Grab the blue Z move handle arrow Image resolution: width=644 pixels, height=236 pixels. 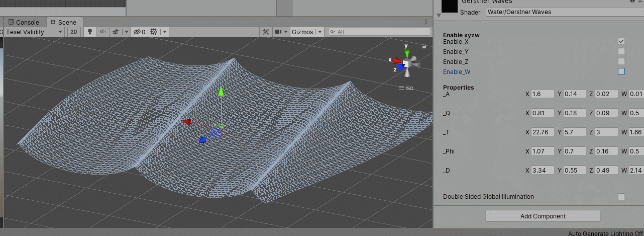tap(202, 140)
